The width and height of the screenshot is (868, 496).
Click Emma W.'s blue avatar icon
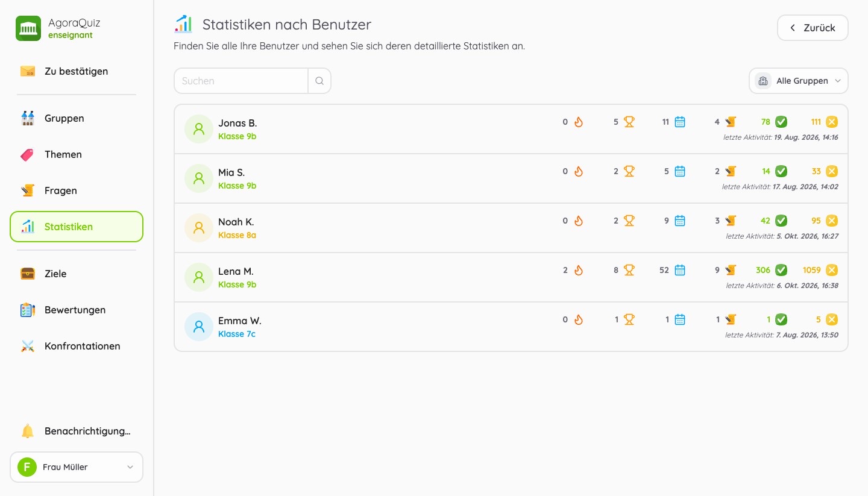[199, 327]
